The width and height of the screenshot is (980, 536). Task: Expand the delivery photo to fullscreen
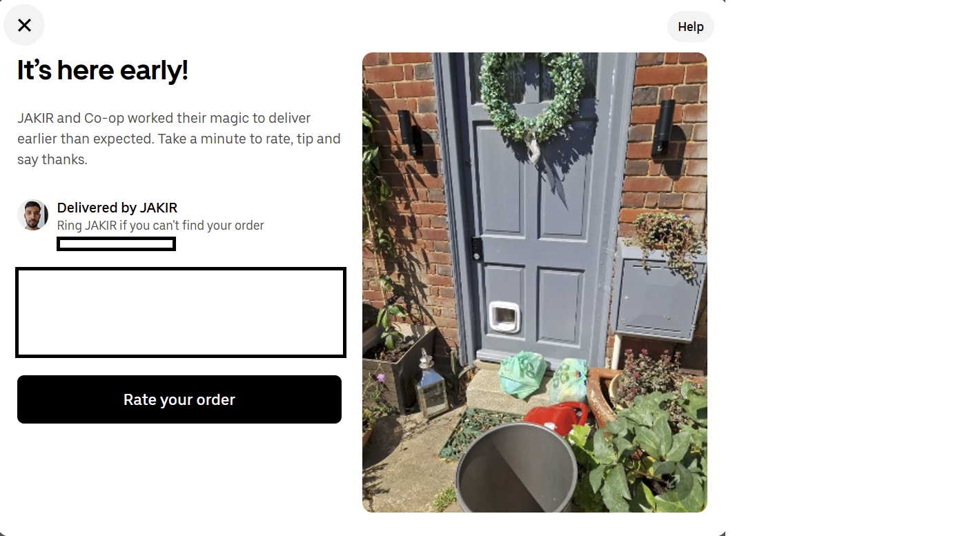[x=674, y=482]
